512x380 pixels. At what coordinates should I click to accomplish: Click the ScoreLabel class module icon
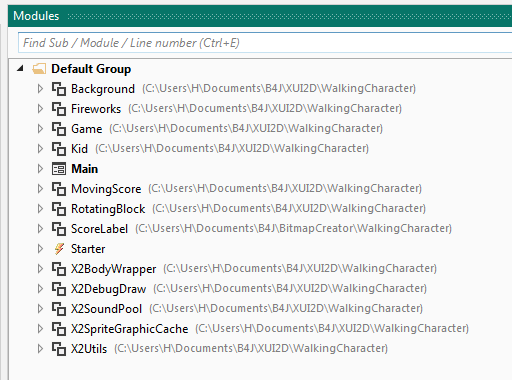click(x=59, y=229)
